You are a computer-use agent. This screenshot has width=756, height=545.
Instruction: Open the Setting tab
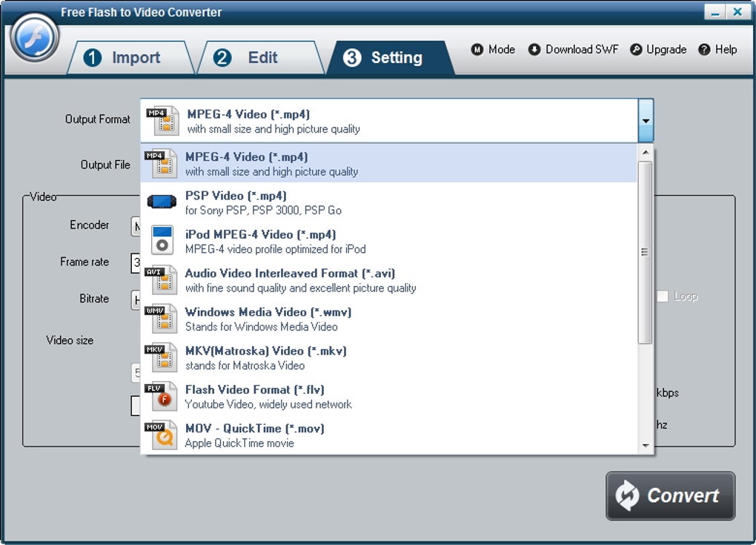point(391,57)
